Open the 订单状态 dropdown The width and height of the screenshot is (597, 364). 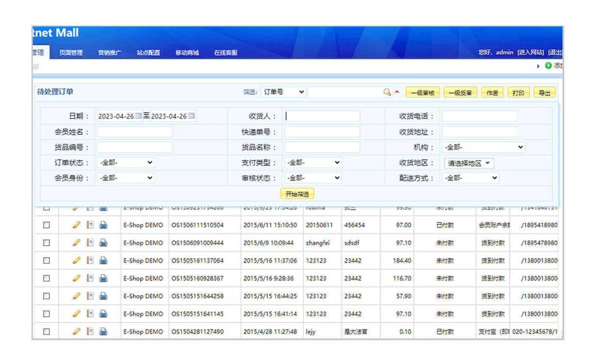pyautogui.click(x=125, y=162)
